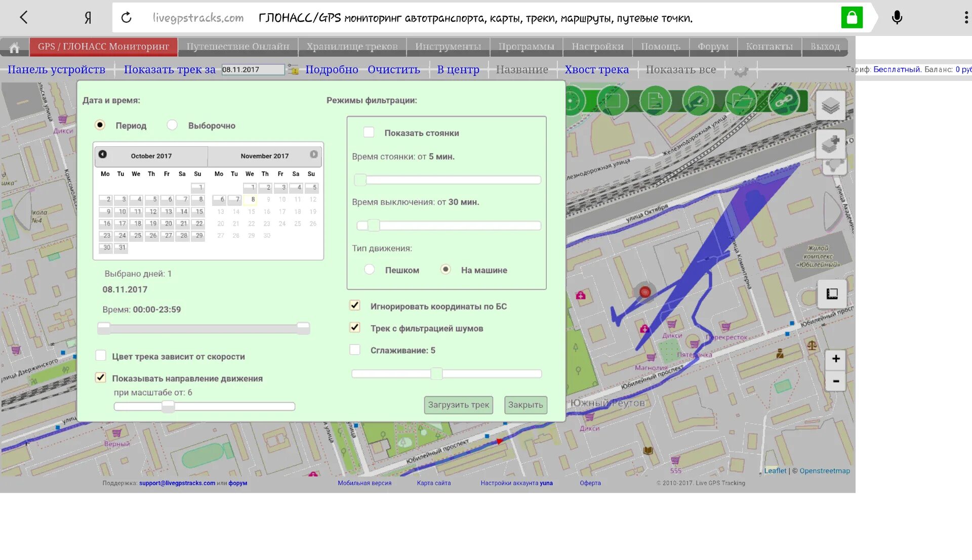The height and width of the screenshot is (560, 972).
Task: Click the green secure lock icon
Action: pos(852,18)
